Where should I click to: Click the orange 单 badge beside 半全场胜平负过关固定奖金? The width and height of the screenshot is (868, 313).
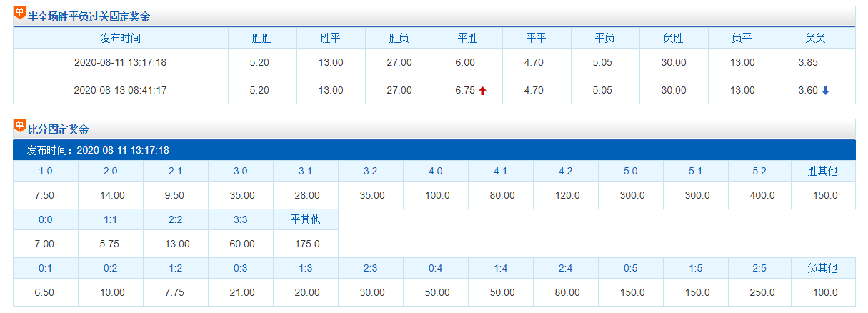19,13
